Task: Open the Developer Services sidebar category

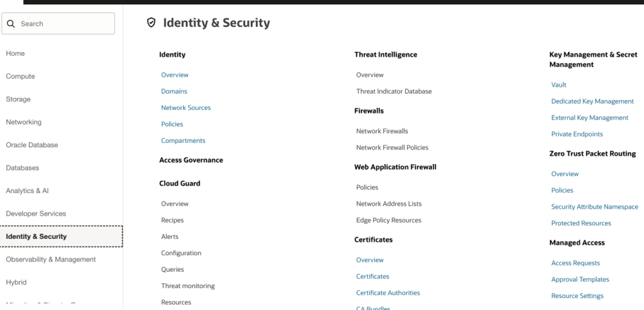Action: point(36,213)
